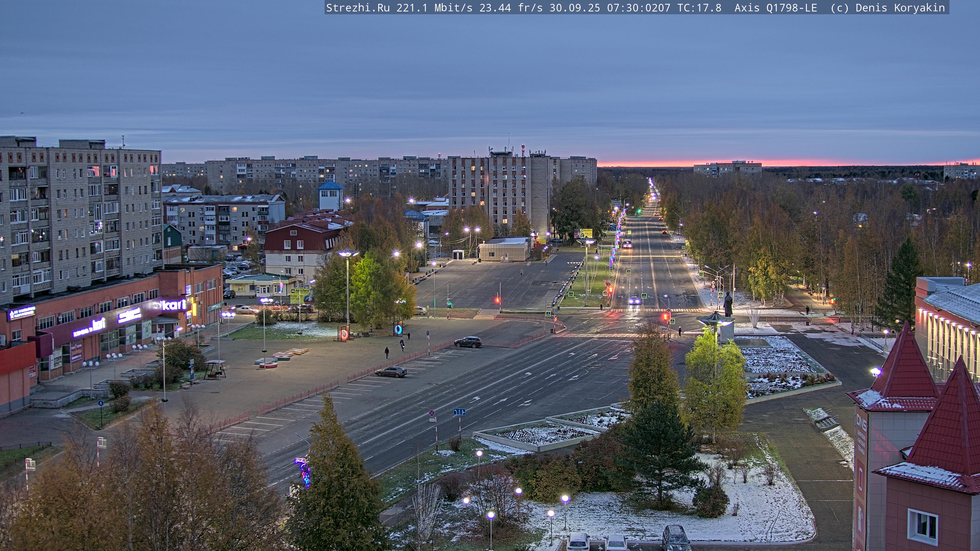Viewport: 980px width, 551px height.
Task: Click the 07:30 timestamp in overlay
Action: 638,8
